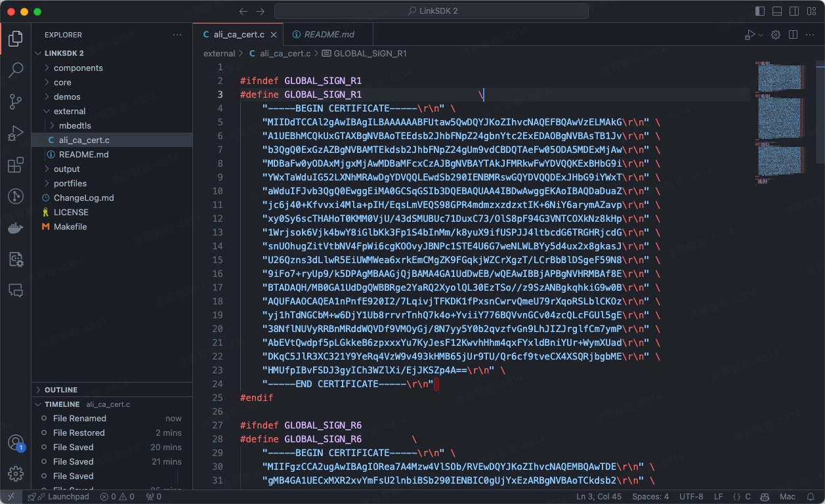Image resolution: width=825 pixels, height=504 pixels.
Task: Open the editor toolbar gear settings
Action: pyautogui.click(x=776, y=35)
